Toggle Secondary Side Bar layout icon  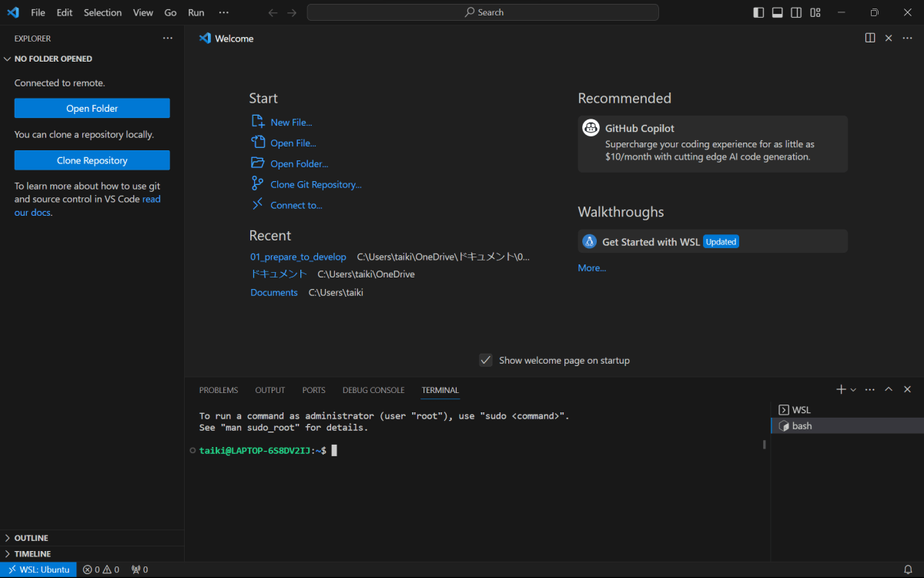point(796,12)
